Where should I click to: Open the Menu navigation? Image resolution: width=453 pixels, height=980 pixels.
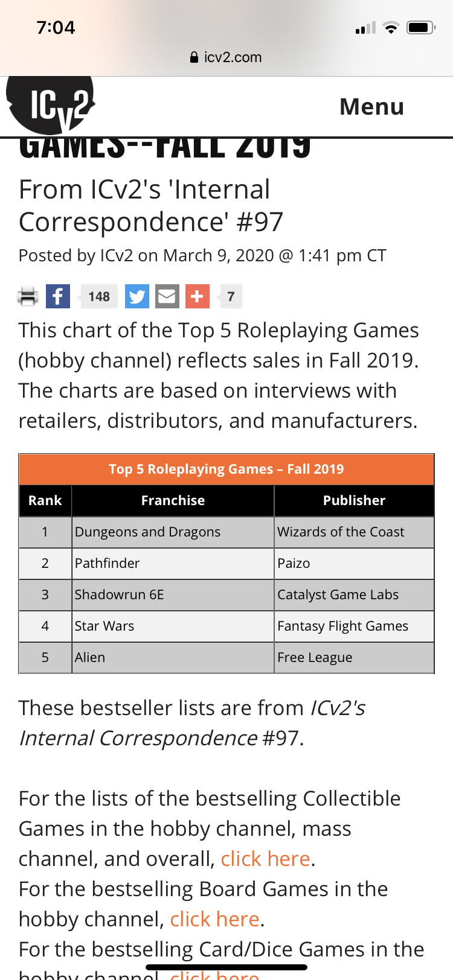pyautogui.click(x=371, y=107)
